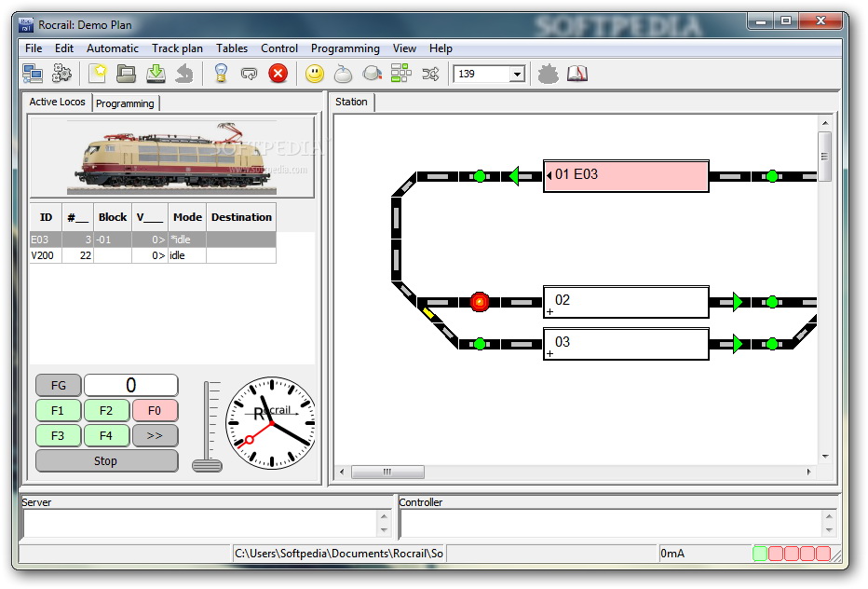868x589 pixels.
Task: Click the green download save icon
Action: (156, 73)
